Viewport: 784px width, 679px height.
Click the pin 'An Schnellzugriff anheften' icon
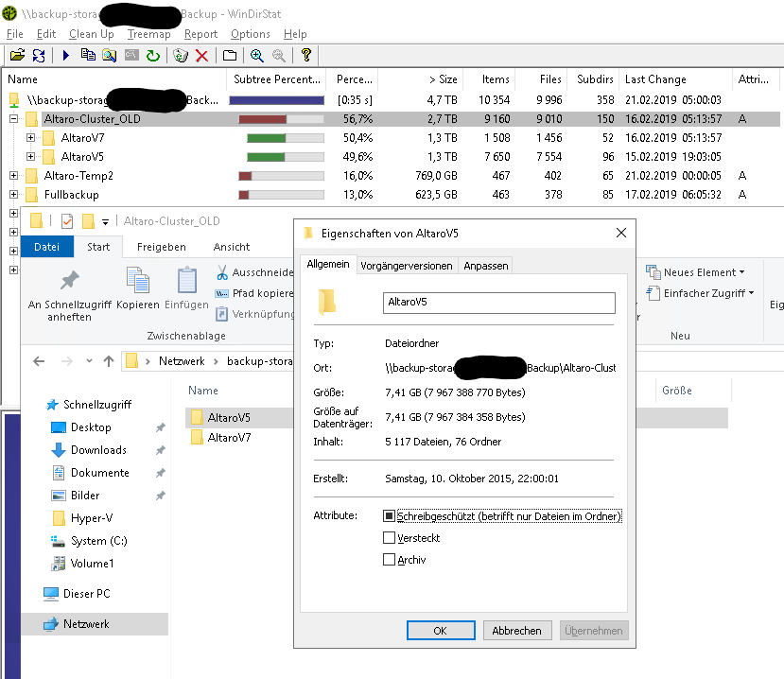(x=69, y=281)
